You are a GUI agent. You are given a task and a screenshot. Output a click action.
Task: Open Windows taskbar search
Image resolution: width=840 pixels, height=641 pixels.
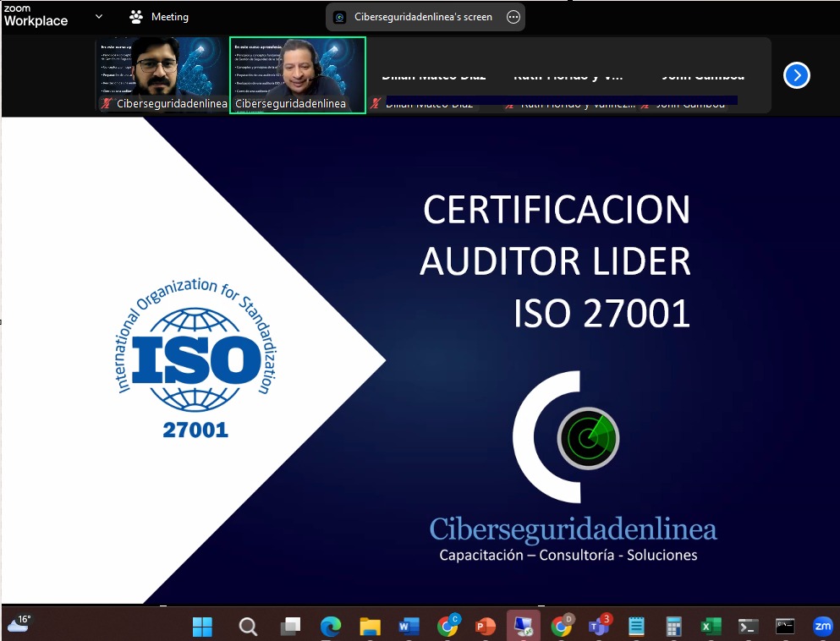tap(248, 626)
